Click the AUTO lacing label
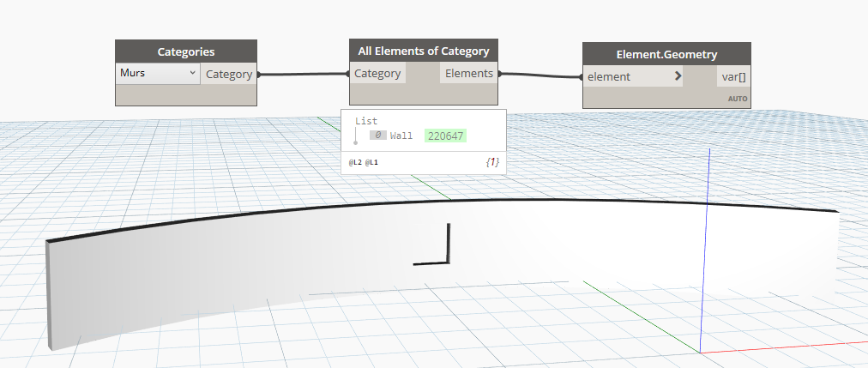868x368 pixels. [738, 99]
